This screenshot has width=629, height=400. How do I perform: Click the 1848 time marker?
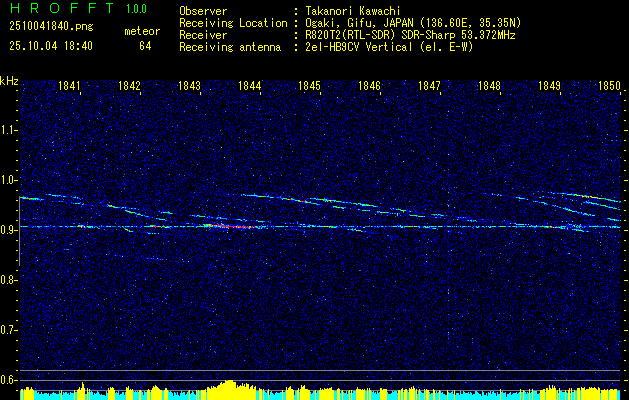(490, 86)
